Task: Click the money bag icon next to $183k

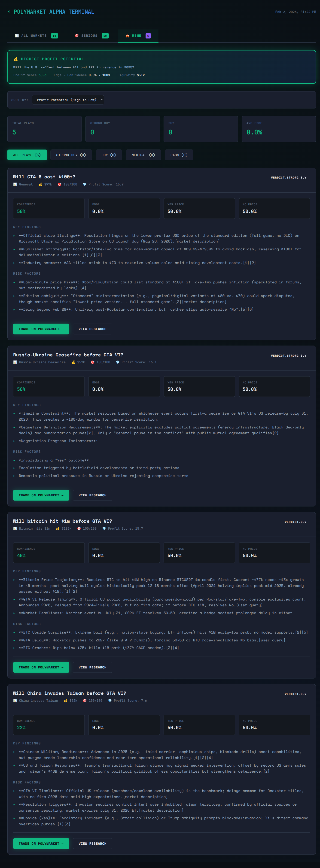Action: (x=58, y=528)
